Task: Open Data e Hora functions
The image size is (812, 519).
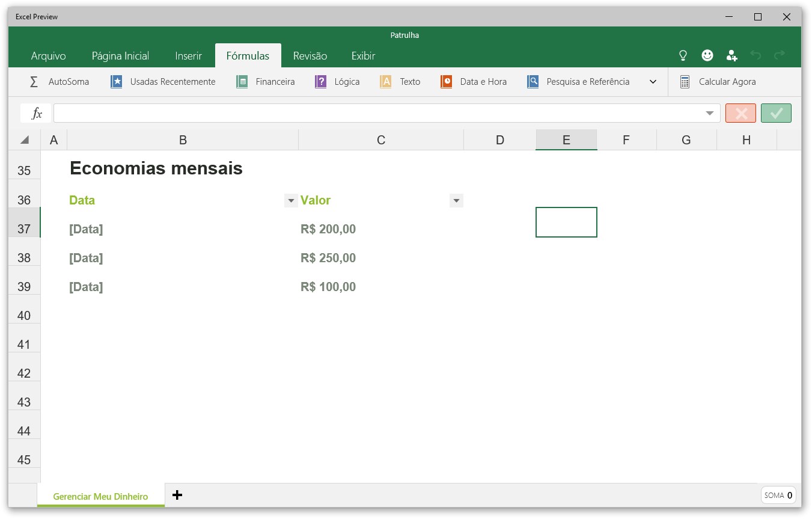Action: tap(474, 82)
